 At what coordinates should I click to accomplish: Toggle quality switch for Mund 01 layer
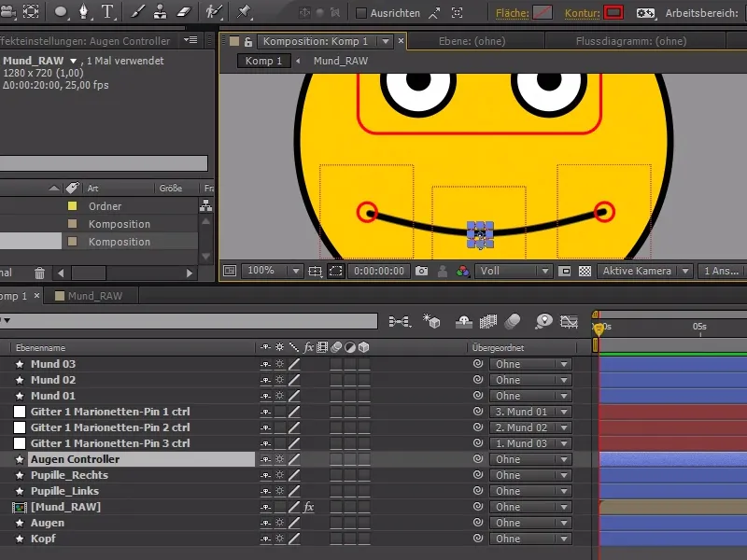click(x=294, y=396)
